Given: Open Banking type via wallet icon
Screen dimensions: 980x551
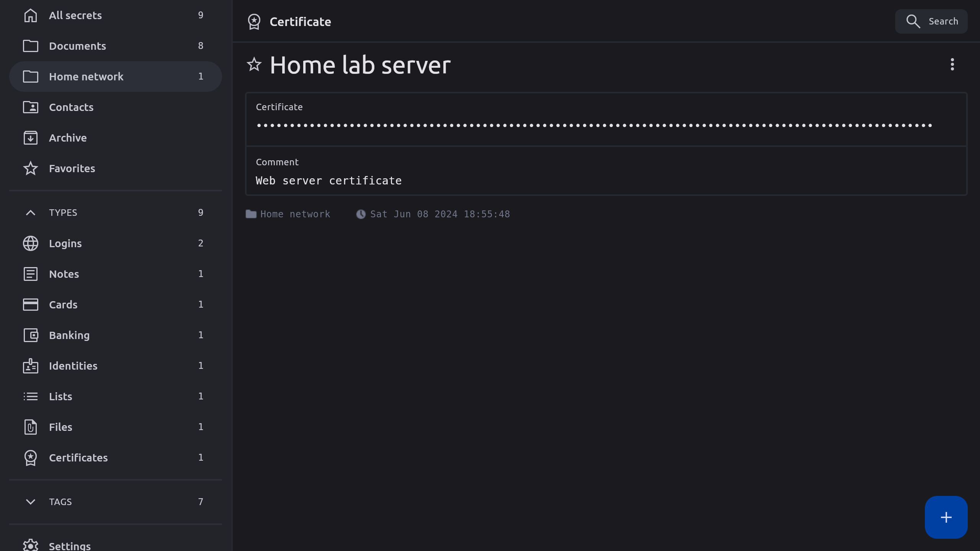Looking at the screenshot, I should 31,335.
